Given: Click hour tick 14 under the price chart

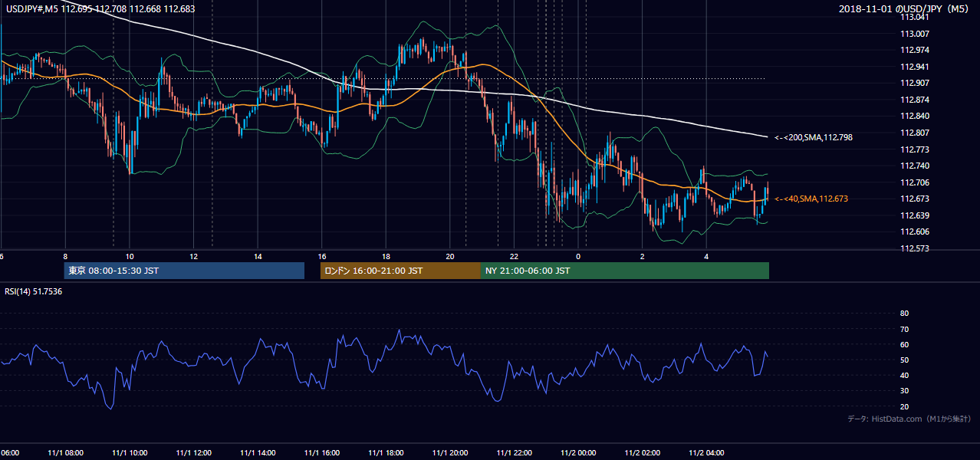Looking at the screenshot, I should pyautogui.click(x=258, y=256).
